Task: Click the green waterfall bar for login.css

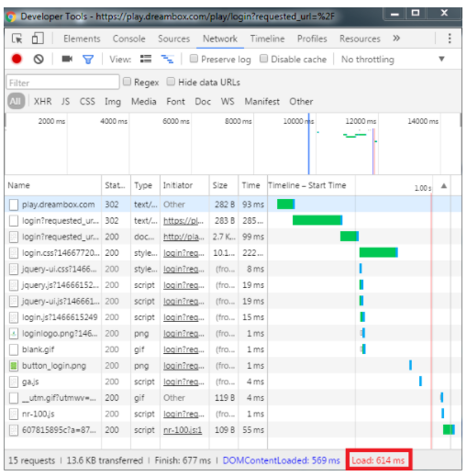Action: click(378, 252)
